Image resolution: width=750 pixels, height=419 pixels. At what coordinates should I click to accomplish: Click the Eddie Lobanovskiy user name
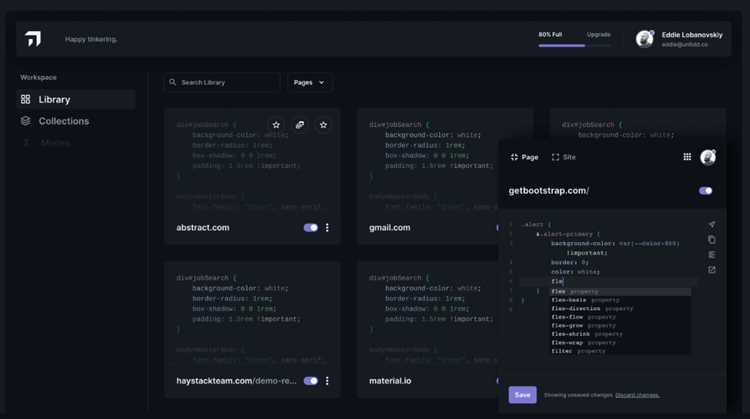pyautogui.click(x=692, y=35)
